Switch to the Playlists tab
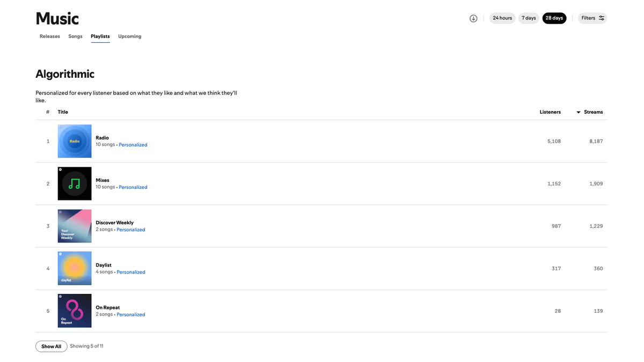This screenshot has width=644, height=362. pos(100,36)
